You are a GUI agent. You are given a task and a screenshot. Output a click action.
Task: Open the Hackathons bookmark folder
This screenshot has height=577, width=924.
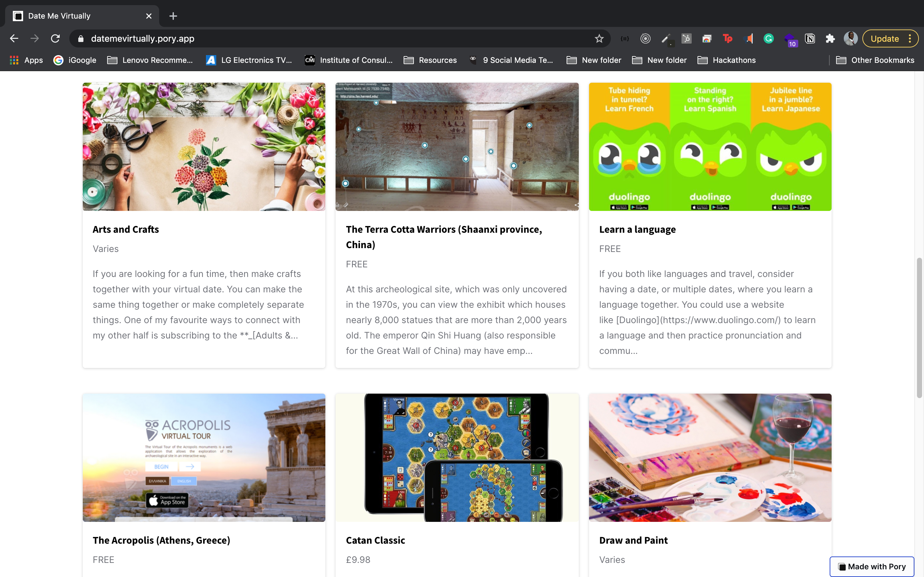click(x=726, y=60)
